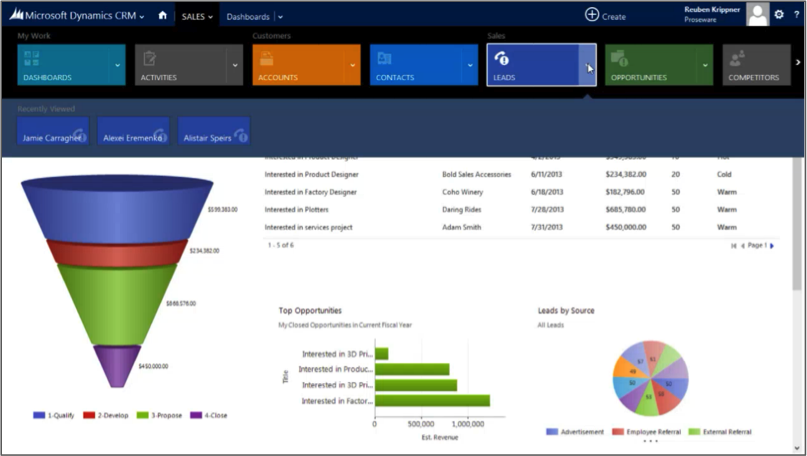Click green Propose funnel segment

117,306
